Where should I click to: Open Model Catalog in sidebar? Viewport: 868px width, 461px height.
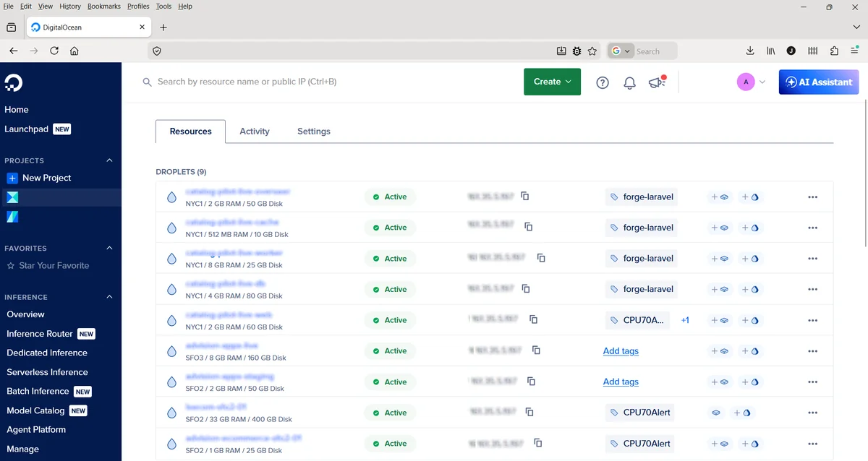36,410
